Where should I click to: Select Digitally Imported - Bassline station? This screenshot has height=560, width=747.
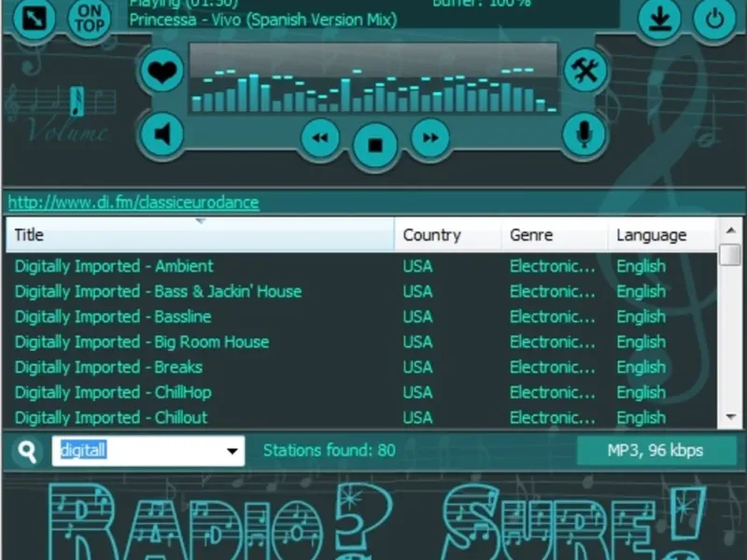coord(361,316)
